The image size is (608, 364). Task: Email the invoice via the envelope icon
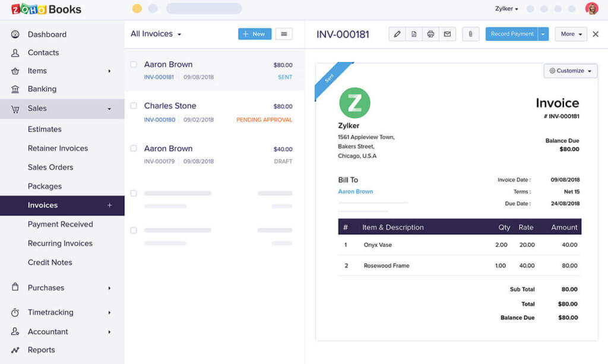[x=446, y=34]
